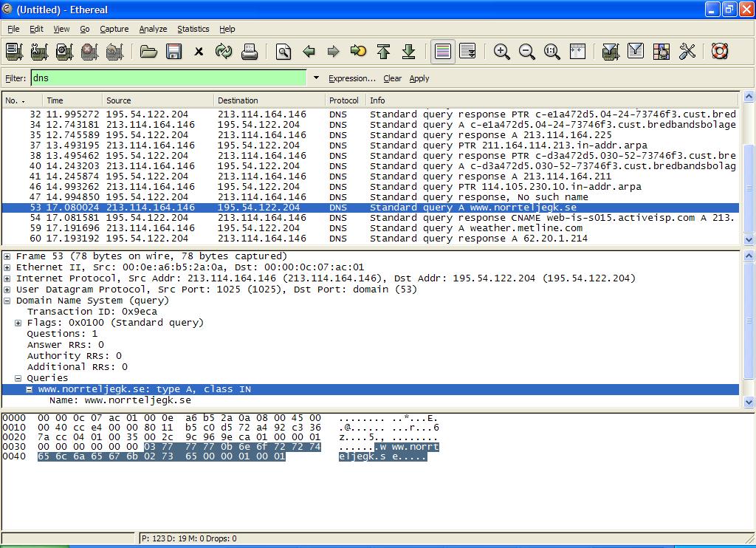Viewport: 756px width, 548px height.
Task: Open the View menu
Action: pos(61,29)
